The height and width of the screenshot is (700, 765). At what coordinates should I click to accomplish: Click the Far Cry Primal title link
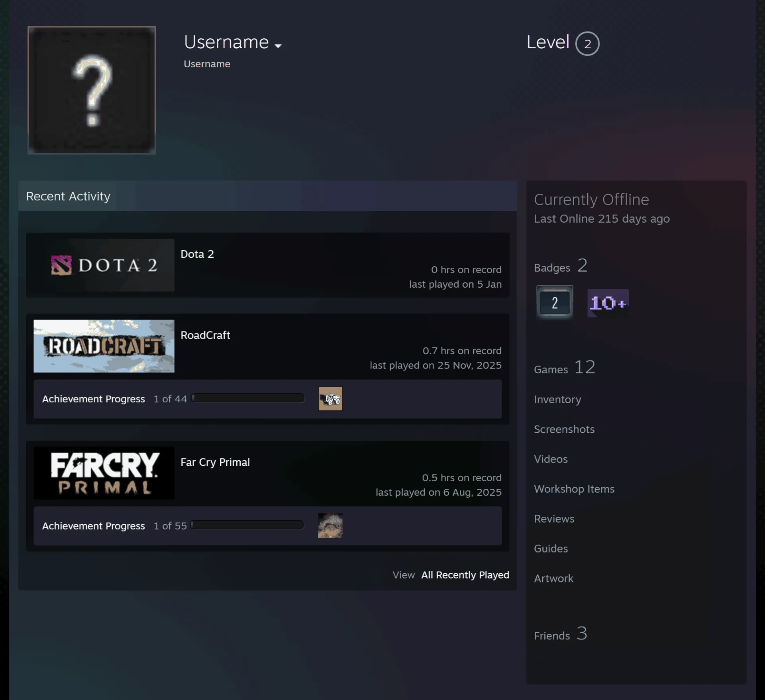215,462
